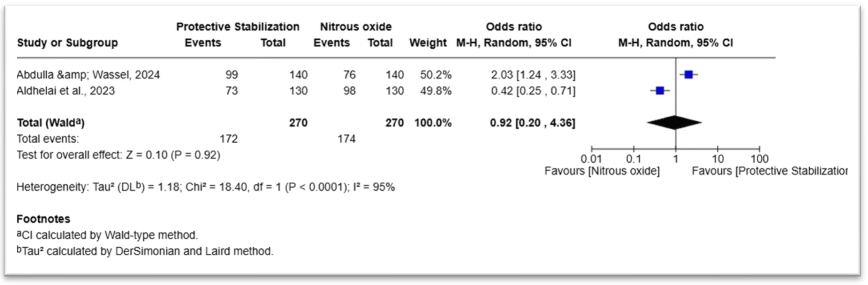This screenshot has width=868, height=285.
Task: Click the Footnotes heading
Action: click(x=43, y=219)
